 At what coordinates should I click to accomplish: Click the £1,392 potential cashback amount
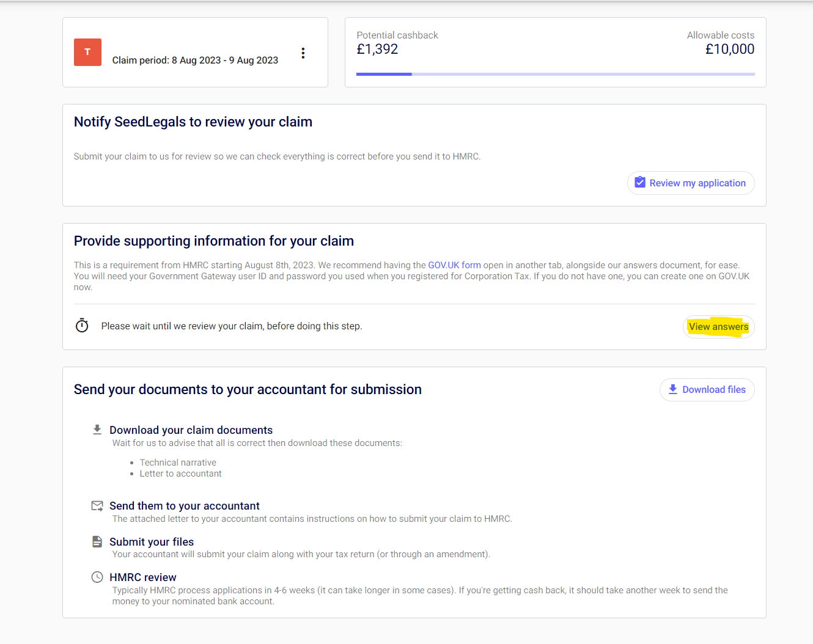coord(377,49)
